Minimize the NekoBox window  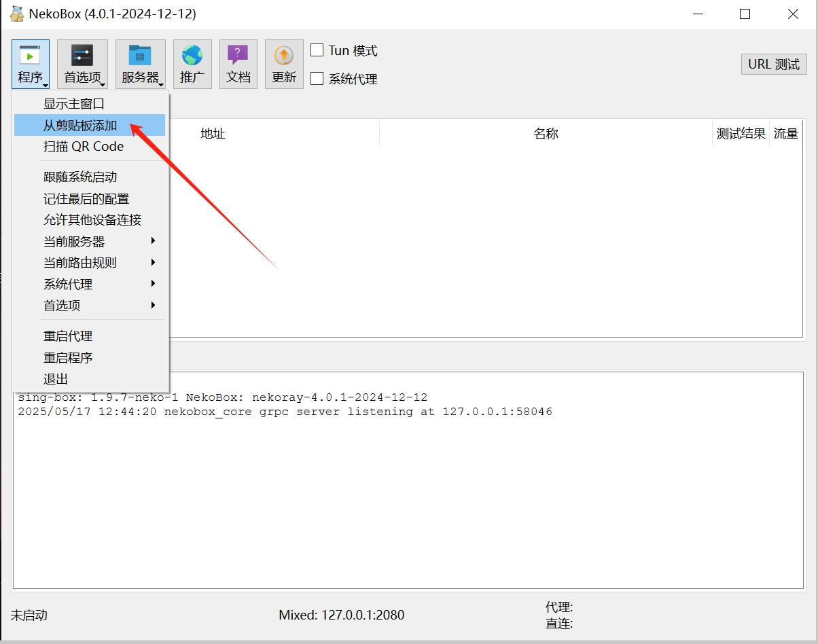(697, 14)
